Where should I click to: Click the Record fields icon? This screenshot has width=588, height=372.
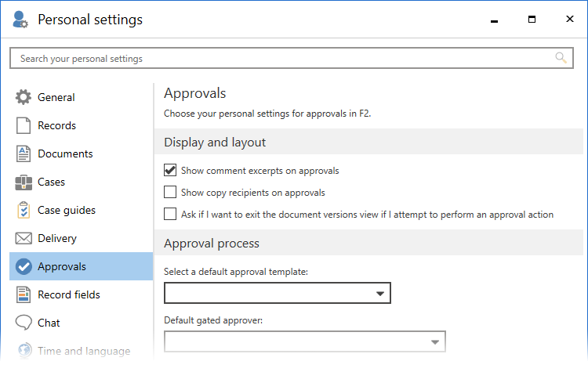(24, 295)
